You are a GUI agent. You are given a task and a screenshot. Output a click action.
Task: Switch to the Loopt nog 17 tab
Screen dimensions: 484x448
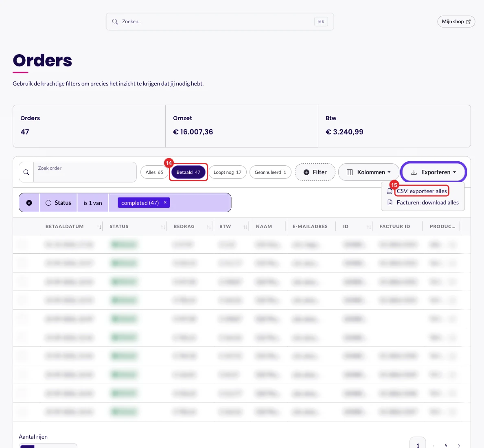[228, 172]
